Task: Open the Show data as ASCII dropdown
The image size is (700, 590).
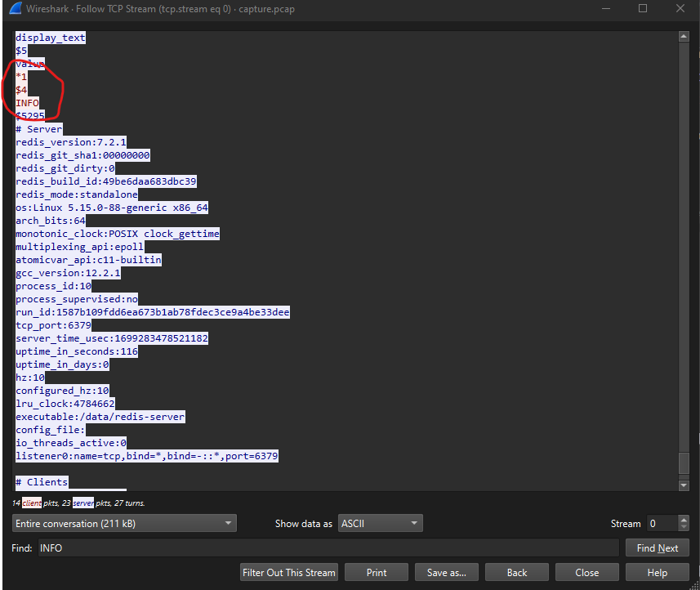Action: (380, 524)
